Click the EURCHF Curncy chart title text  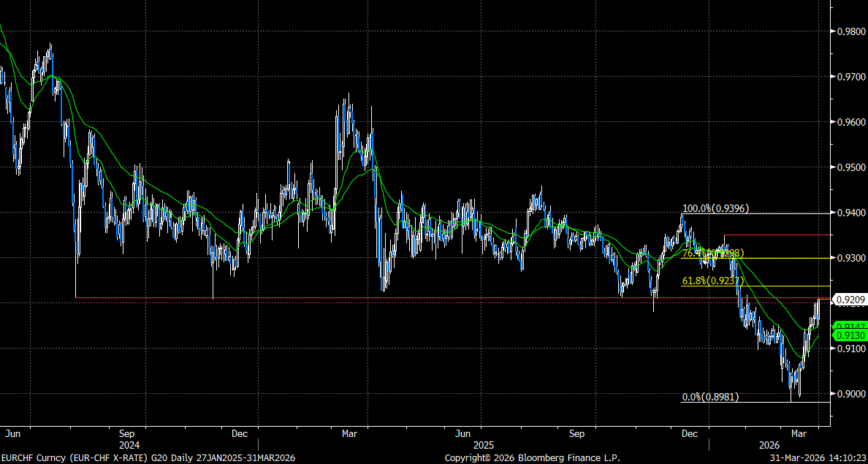click(x=146, y=457)
